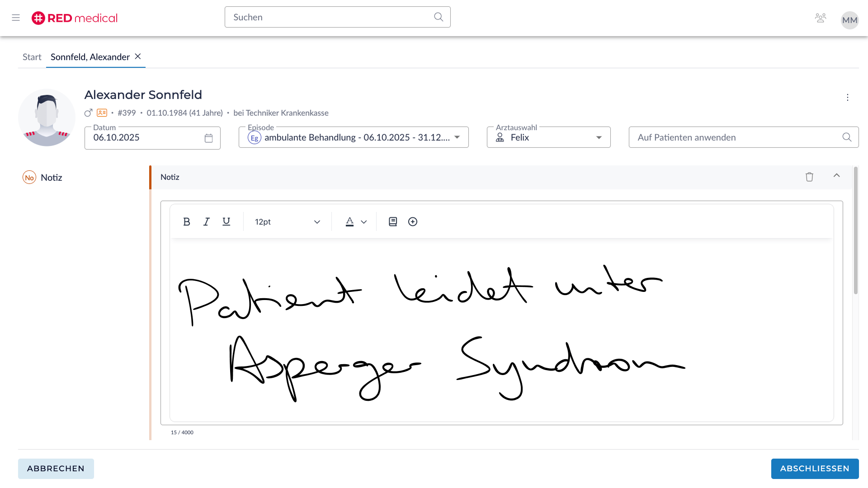Open the text block library icon

tap(392, 221)
